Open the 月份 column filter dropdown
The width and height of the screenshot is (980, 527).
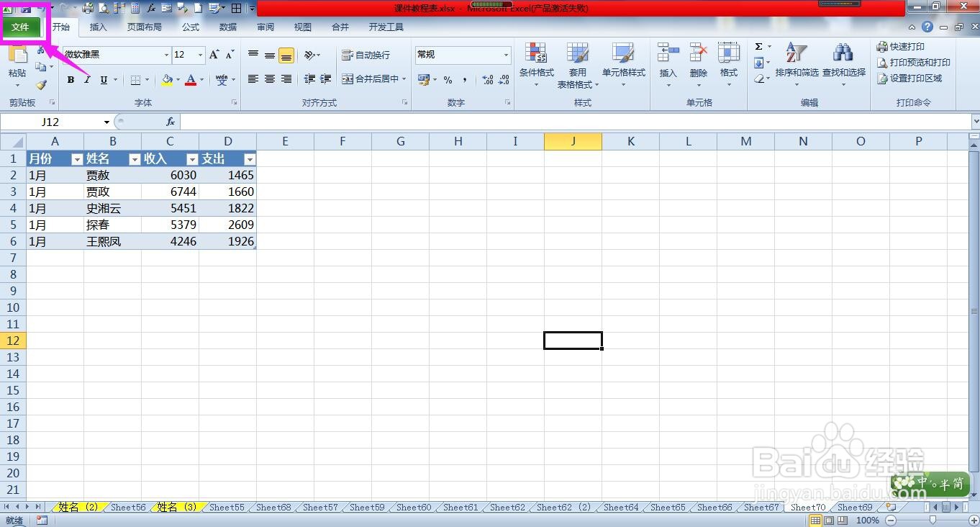pos(77,159)
